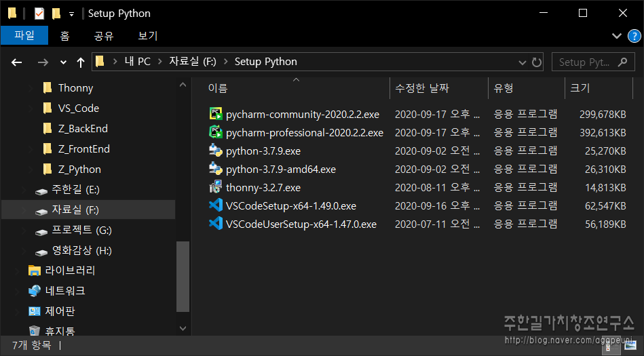Select python-3.7.9-amd64.exe file name
Viewport: 644px width, 356px height.
tap(280, 169)
